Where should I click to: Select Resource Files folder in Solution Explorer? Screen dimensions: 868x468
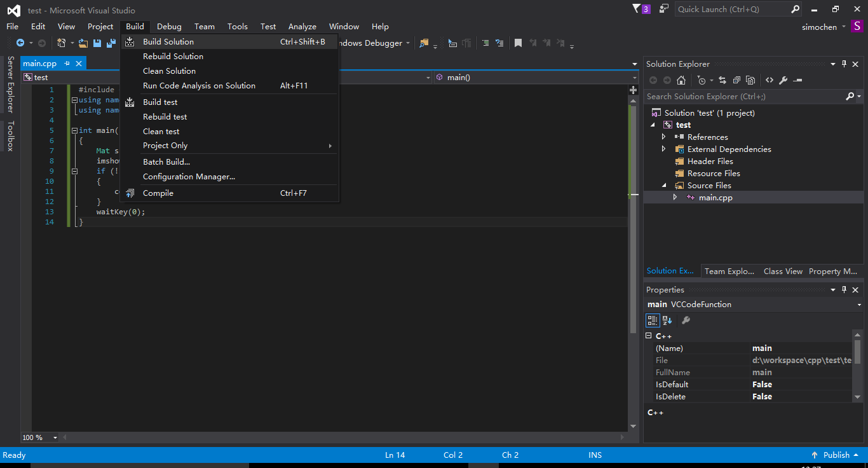click(x=714, y=174)
